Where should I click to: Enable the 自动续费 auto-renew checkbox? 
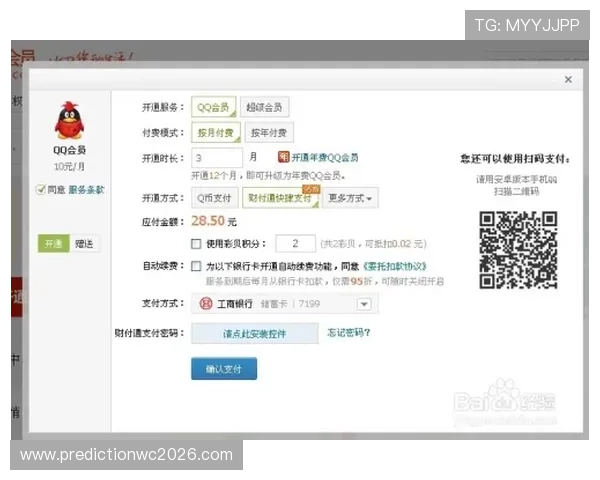pyautogui.click(x=196, y=266)
